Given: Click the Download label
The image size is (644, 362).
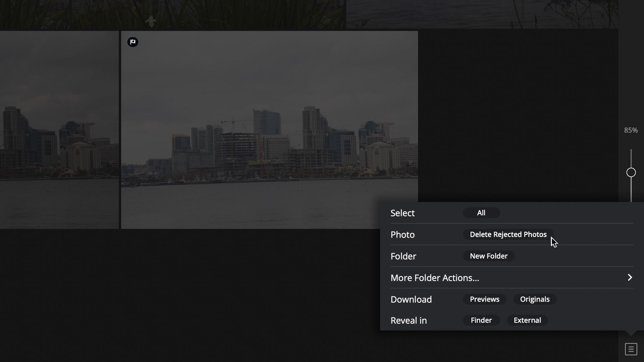Looking at the screenshot, I should [411, 299].
